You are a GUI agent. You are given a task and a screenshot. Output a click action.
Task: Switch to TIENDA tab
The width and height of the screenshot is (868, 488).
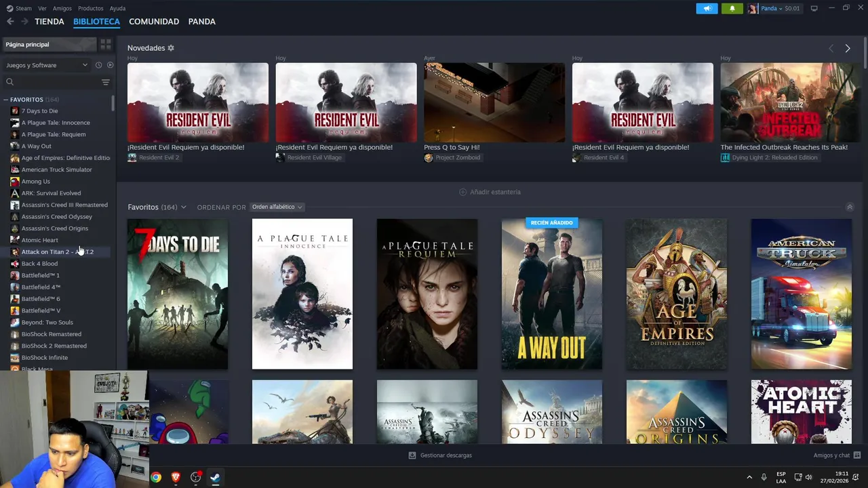[x=50, y=22]
